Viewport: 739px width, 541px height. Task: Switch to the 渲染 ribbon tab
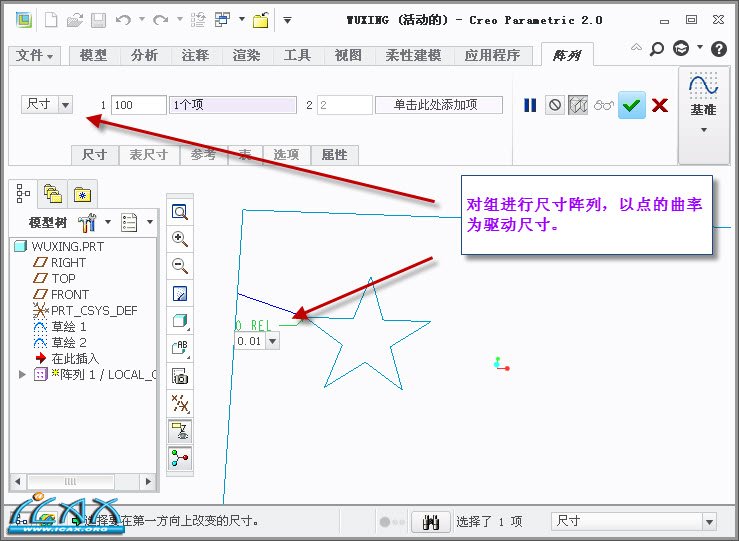coord(246,56)
